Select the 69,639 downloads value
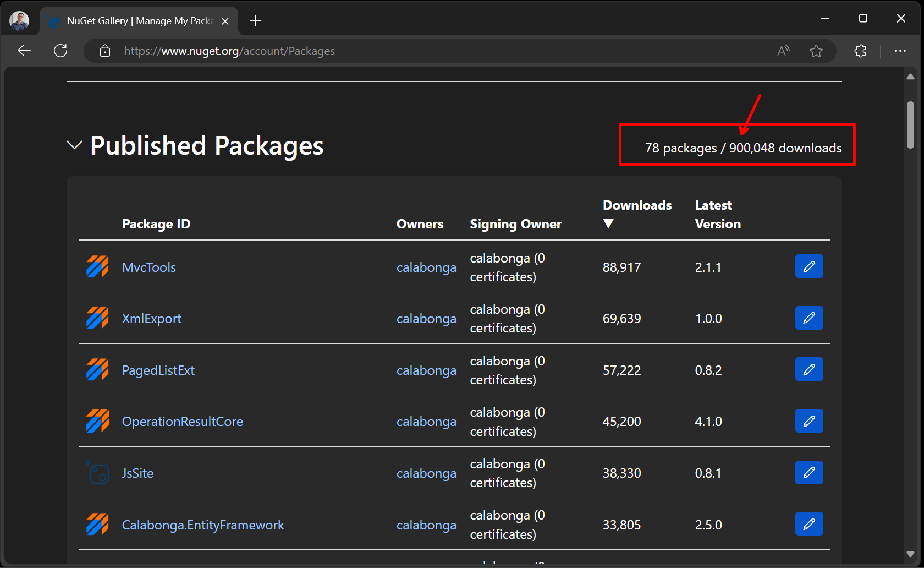 coord(621,319)
